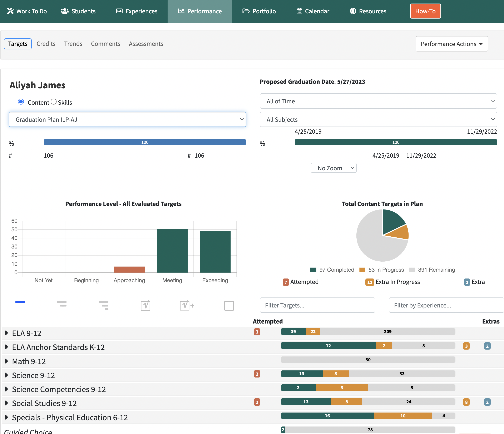This screenshot has width=504, height=434.
Task: Open the Assessments tab
Action: pos(146,44)
